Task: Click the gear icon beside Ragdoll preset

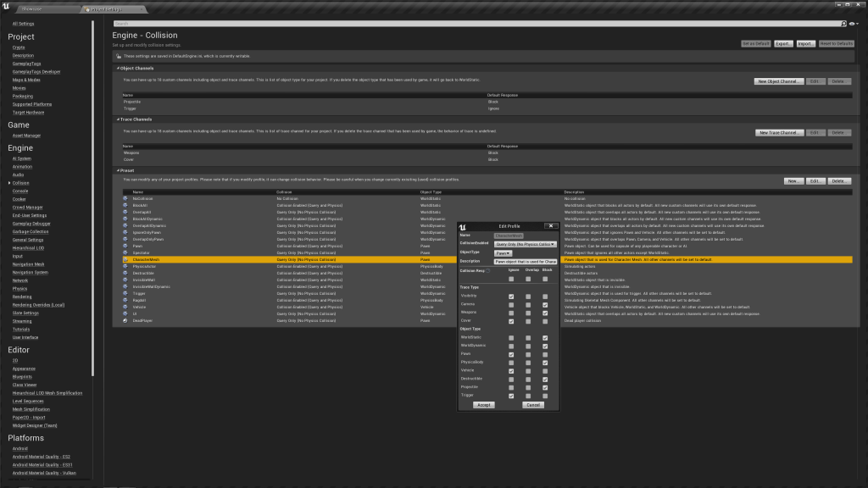Action: pos(125,300)
